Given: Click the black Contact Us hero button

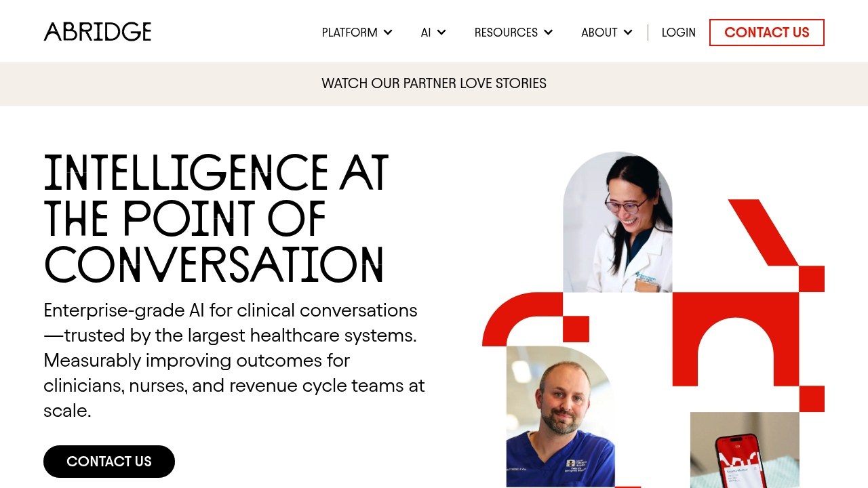Looking at the screenshot, I should click(x=109, y=462).
